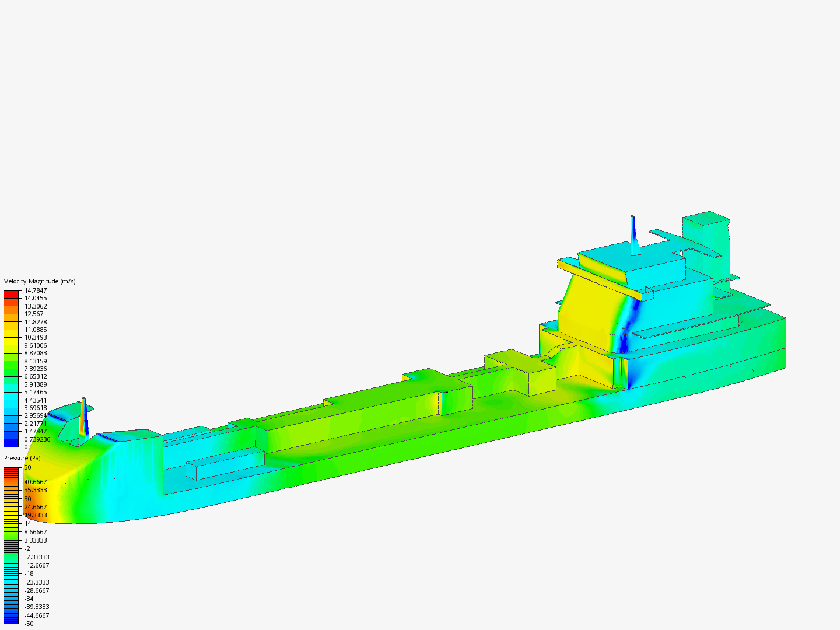840x630 pixels.
Task: Click the 50 maximum pressure label
Action: 27,467
